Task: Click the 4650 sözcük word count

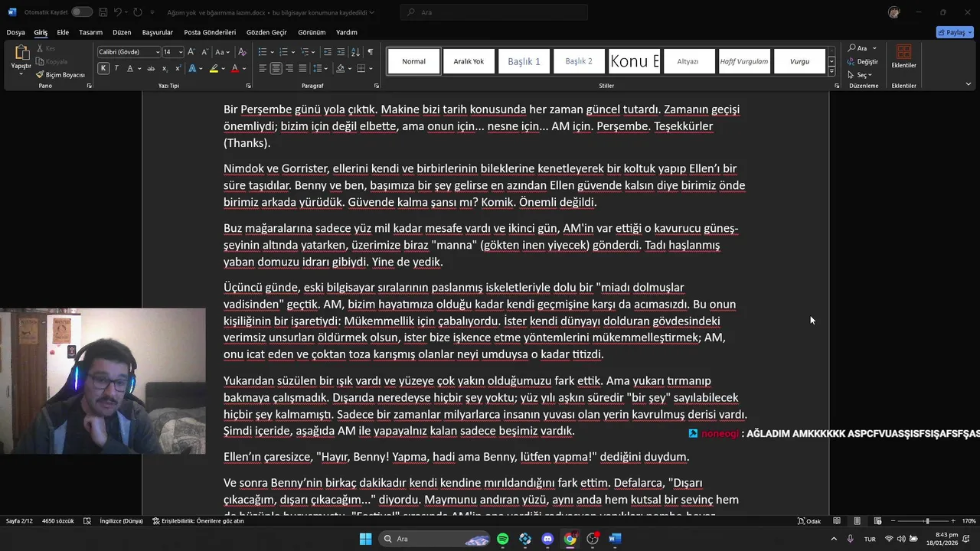Action: tap(58, 521)
